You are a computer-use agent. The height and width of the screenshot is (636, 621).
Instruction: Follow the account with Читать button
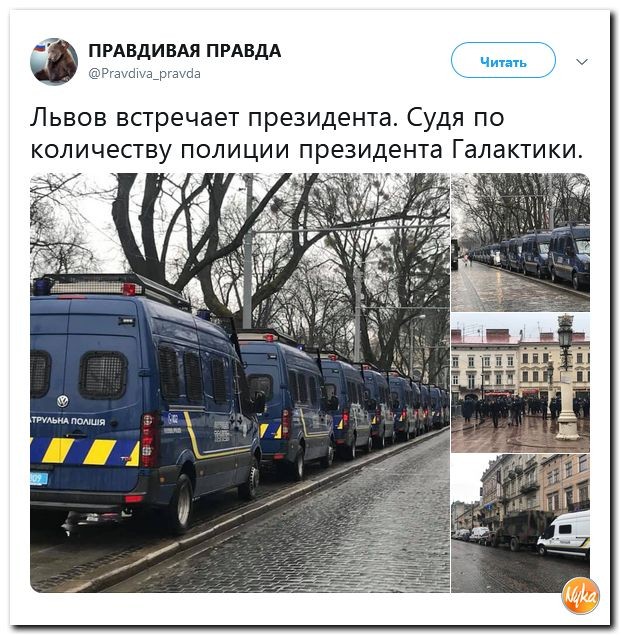[503, 60]
